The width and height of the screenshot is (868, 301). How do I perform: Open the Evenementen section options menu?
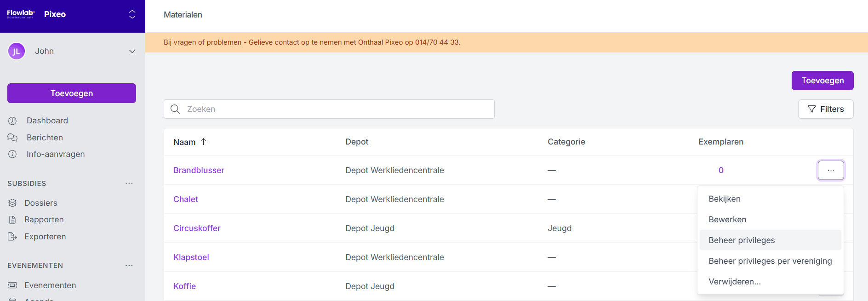129,266
